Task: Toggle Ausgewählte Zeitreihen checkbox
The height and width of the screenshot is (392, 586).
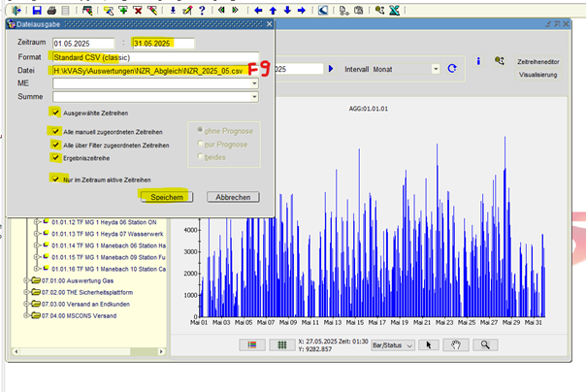Action: click(55, 113)
